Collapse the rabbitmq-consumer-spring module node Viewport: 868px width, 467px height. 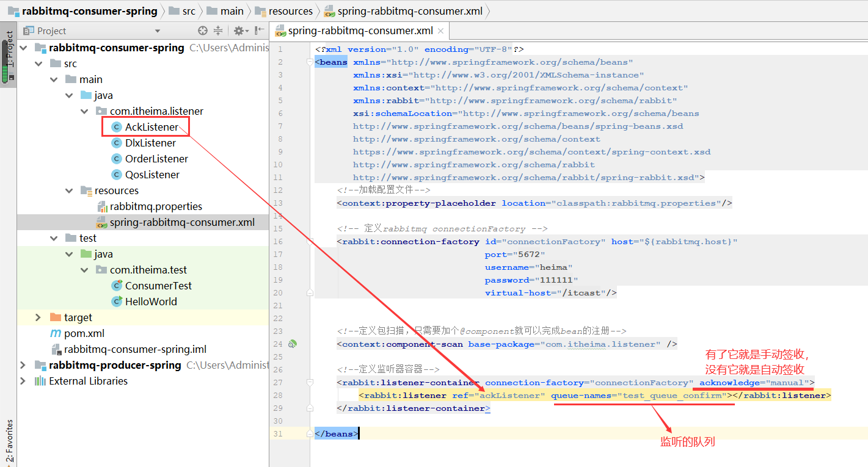[x=23, y=48]
